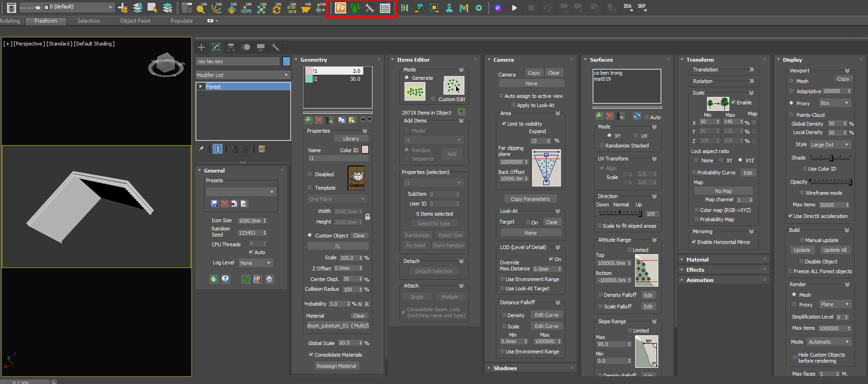Screen dimensions: 868x384
Task: Toggle Limit to visibility checkbox
Action: point(504,124)
